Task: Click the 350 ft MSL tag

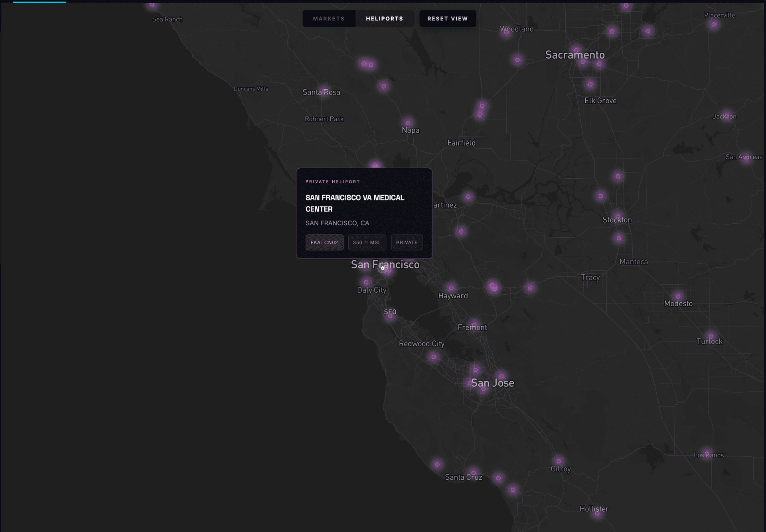Action: (x=367, y=242)
